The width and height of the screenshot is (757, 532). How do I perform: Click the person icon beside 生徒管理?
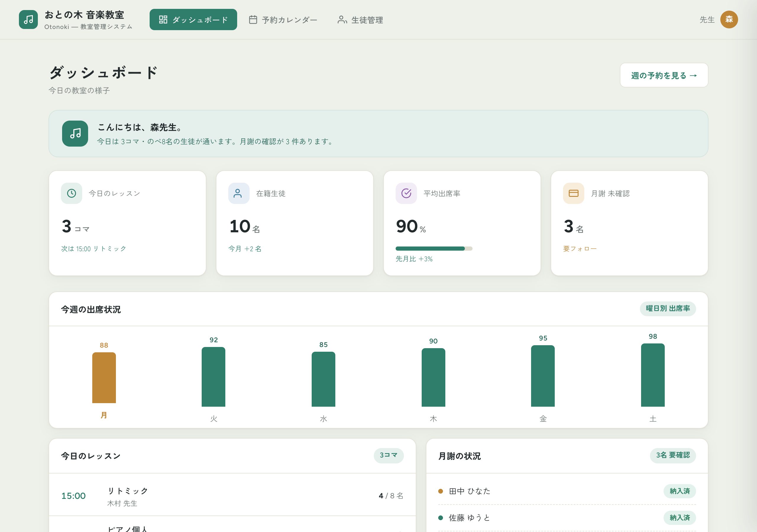[x=342, y=20]
